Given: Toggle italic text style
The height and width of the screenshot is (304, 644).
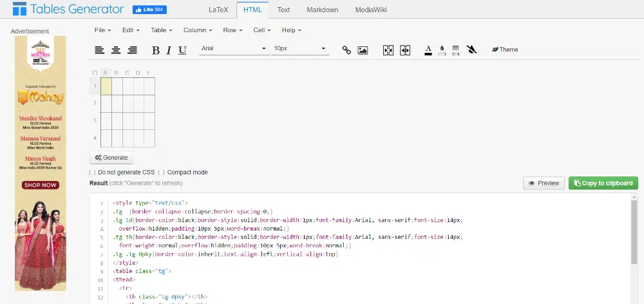Looking at the screenshot, I should click(x=169, y=50).
